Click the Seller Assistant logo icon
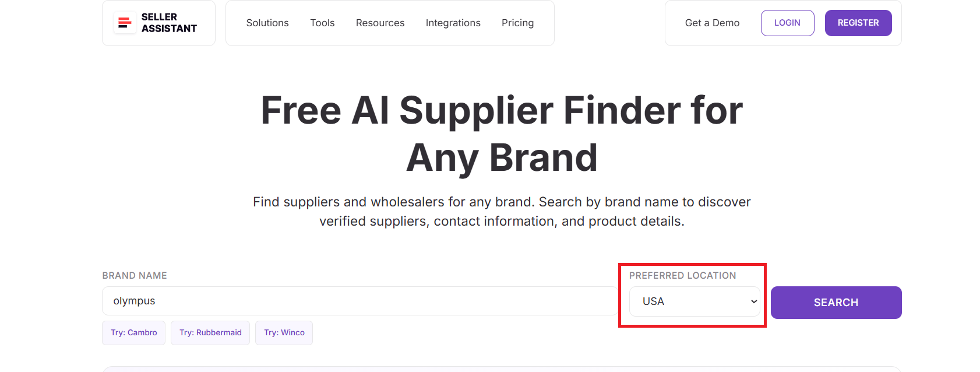Image resolution: width=980 pixels, height=372 pixels. 124,23
